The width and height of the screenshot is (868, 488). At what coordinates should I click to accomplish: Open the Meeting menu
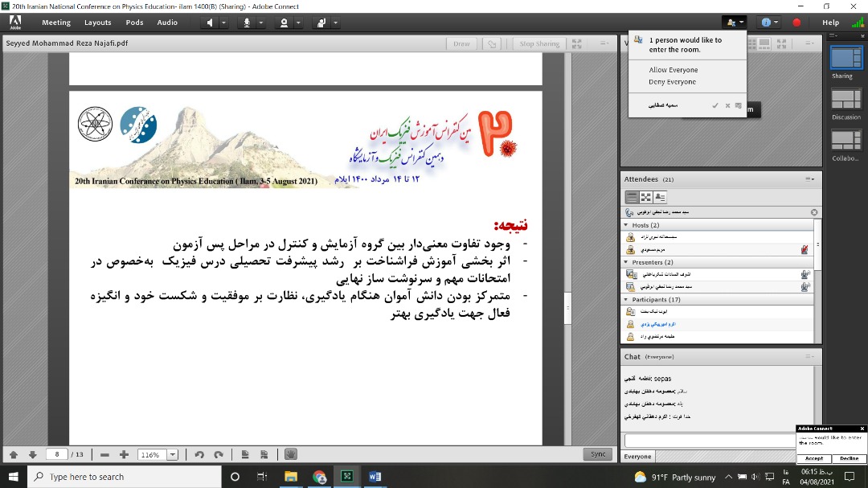(55, 23)
